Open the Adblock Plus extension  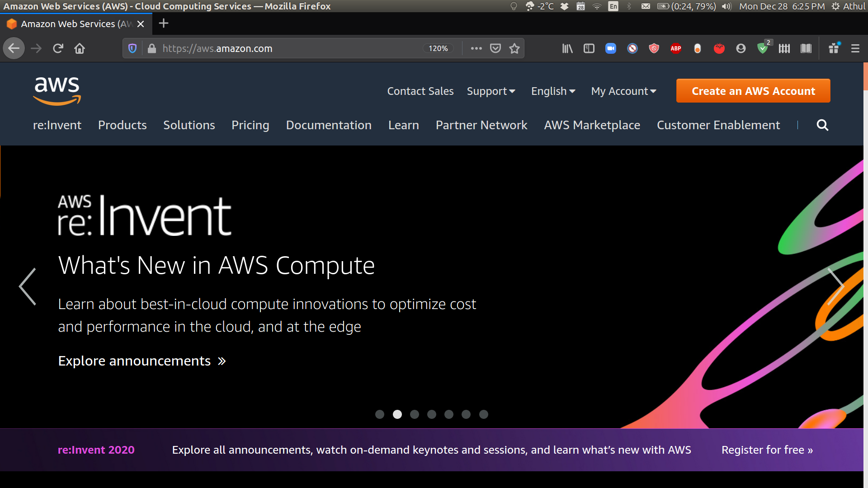[676, 48]
